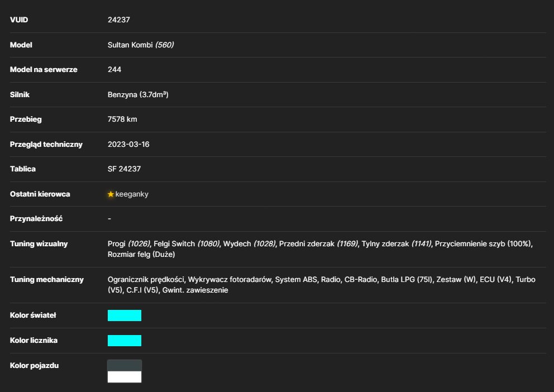Select the VUID value 24237

point(119,20)
